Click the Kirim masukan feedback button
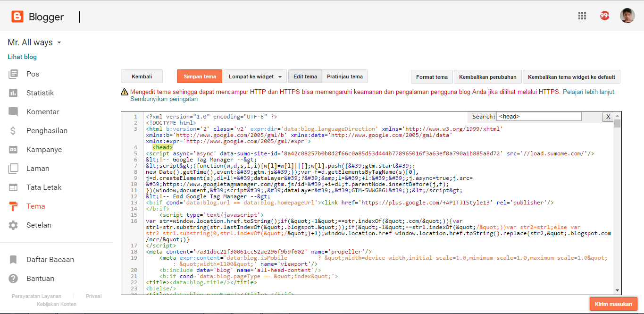The width and height of the screenshot is (644, 314). point(613,304)
